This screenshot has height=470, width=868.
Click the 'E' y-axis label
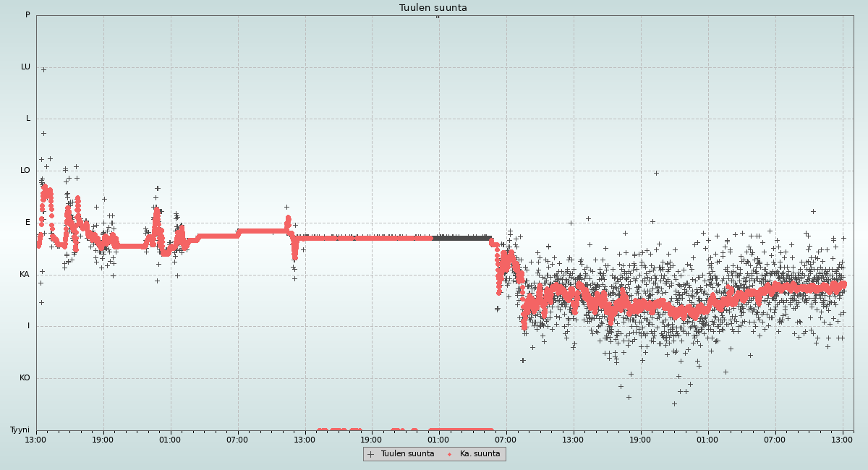pyautogui.click(x=28, y=223)
